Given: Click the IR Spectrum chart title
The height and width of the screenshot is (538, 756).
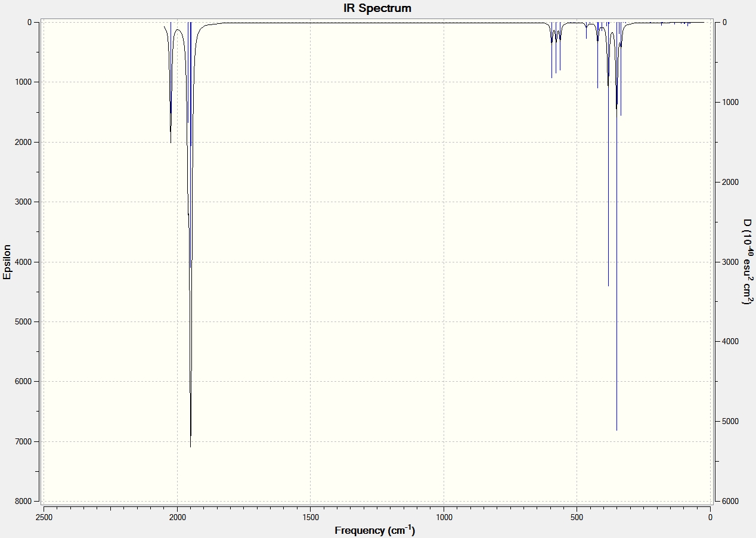Looking at the screenshot, I should coord(377,8).
